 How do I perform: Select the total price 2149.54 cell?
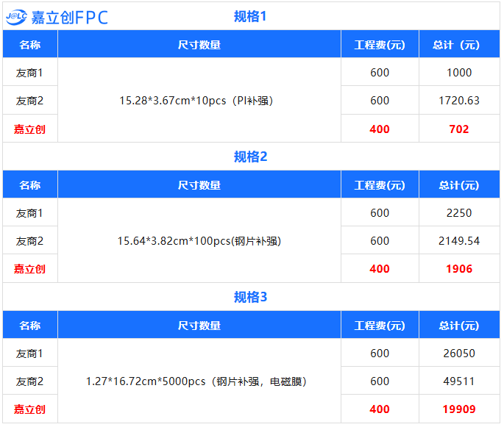tap(459, 241)
